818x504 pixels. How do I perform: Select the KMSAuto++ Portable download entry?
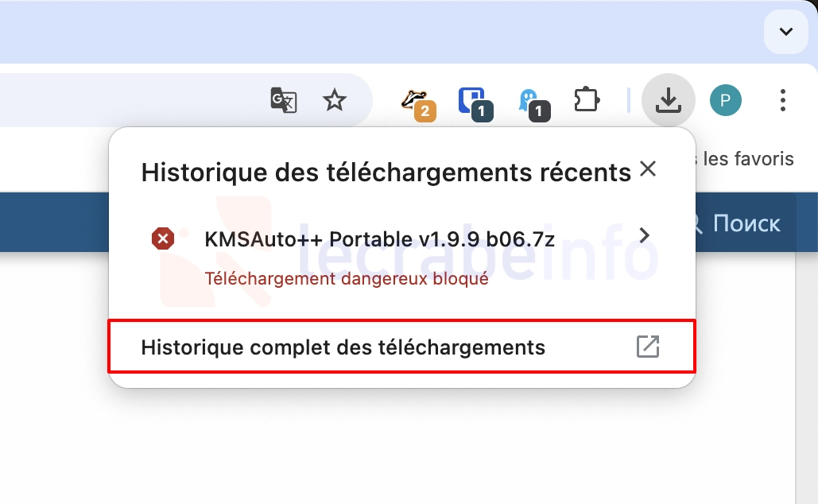tap(379, 238)
